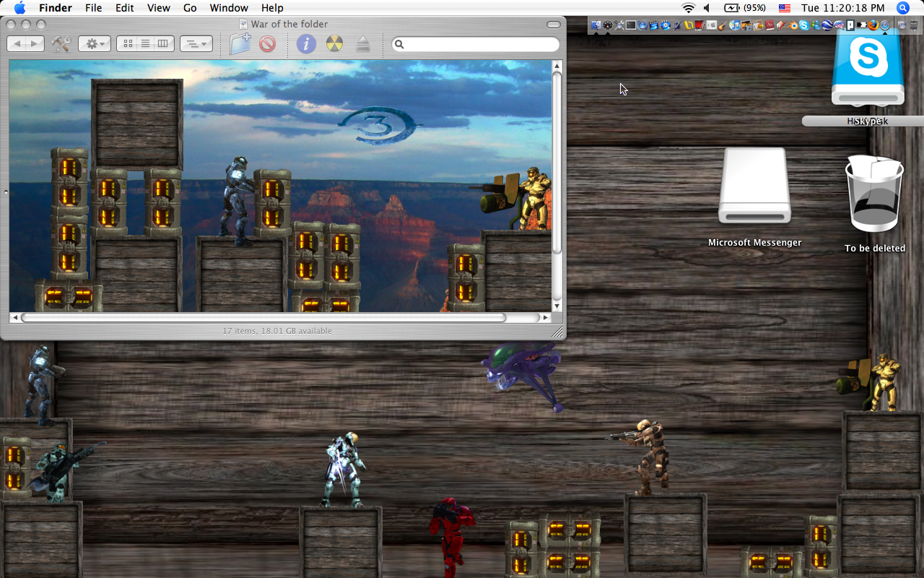Toggle the toolbar with the pill button

tap(554, 25)
